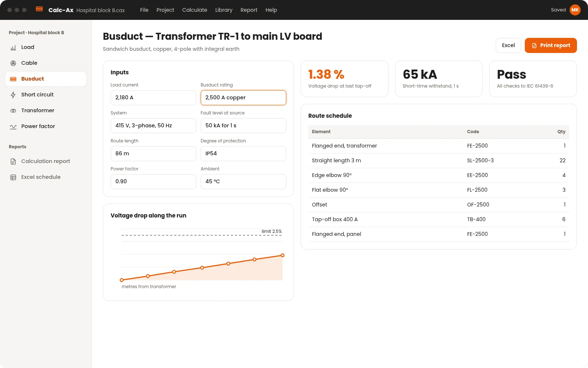Open the Report menu

coord(249,10)
